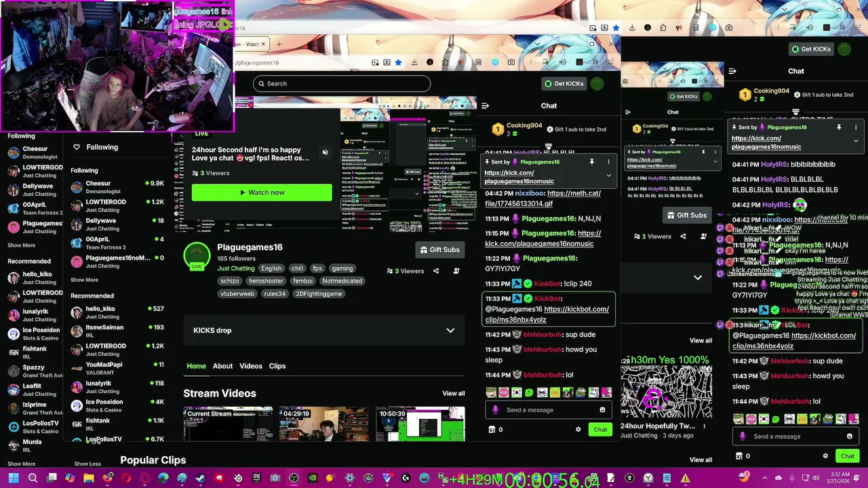The image size is (868, 488).
Task: Toggle pin on rightmost pinned message
Action: tap(839, 127)
